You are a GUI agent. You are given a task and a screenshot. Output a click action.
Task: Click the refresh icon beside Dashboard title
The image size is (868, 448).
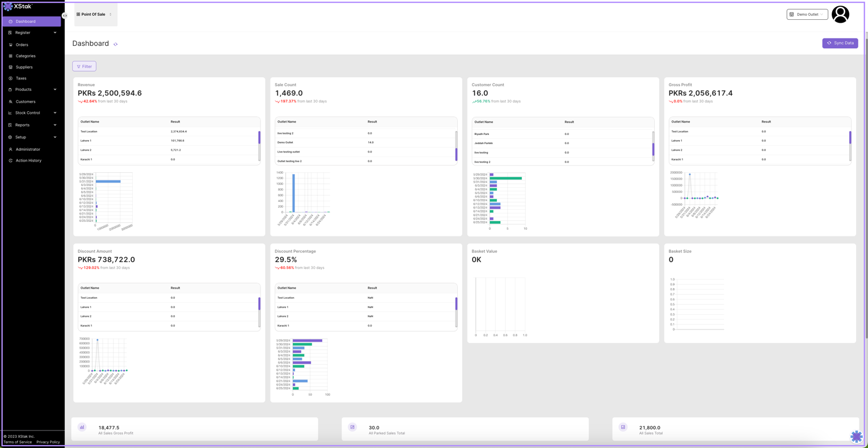pyautogui.click(x=116, y=44)
